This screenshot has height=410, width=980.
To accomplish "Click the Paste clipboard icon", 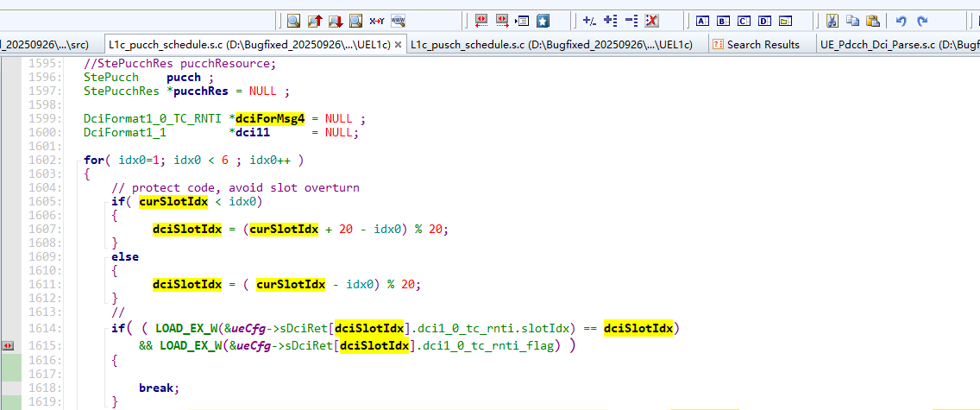I will [x=873, y=21].
